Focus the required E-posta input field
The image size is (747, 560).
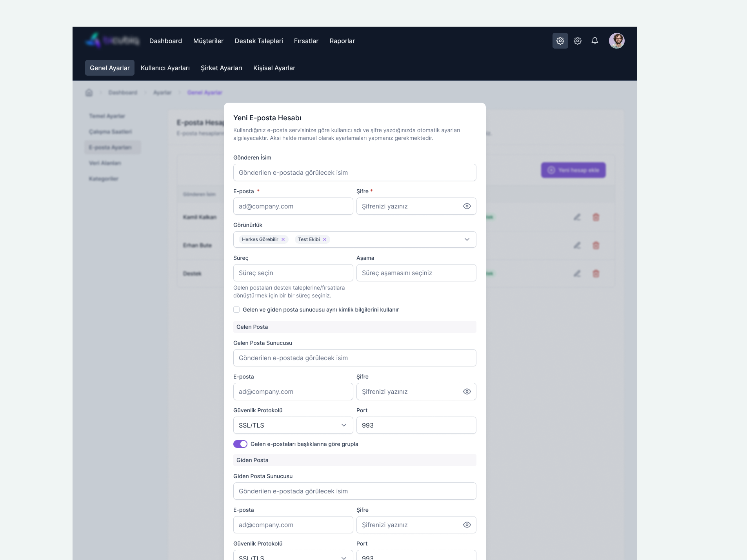(x=293, y=206)
